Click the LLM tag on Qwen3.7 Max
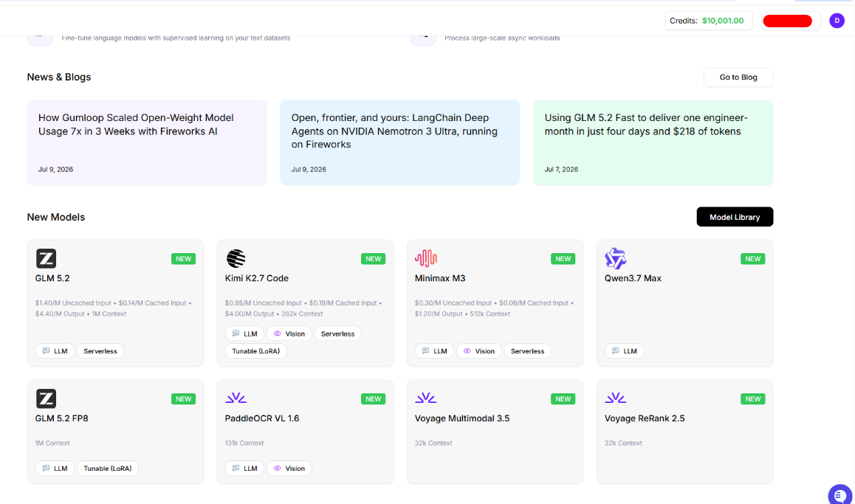 [x=625, y=351]
